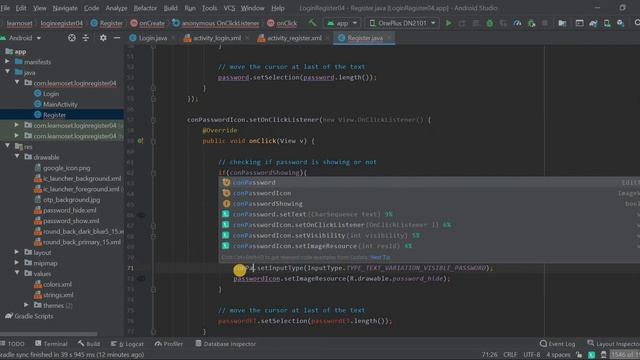Screen dimensions: 640x360
Task: Open the OnePlus DN2101 device dropdown
Action: tap(402, 23)
